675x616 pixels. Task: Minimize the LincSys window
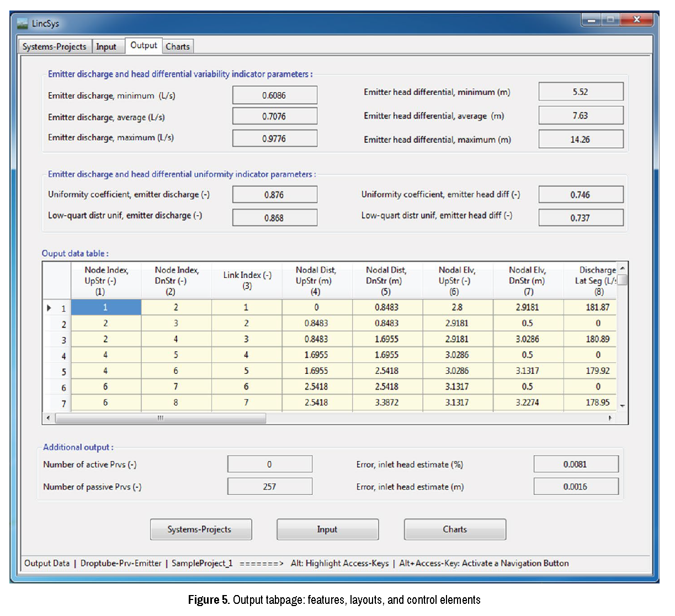point(592,20)
